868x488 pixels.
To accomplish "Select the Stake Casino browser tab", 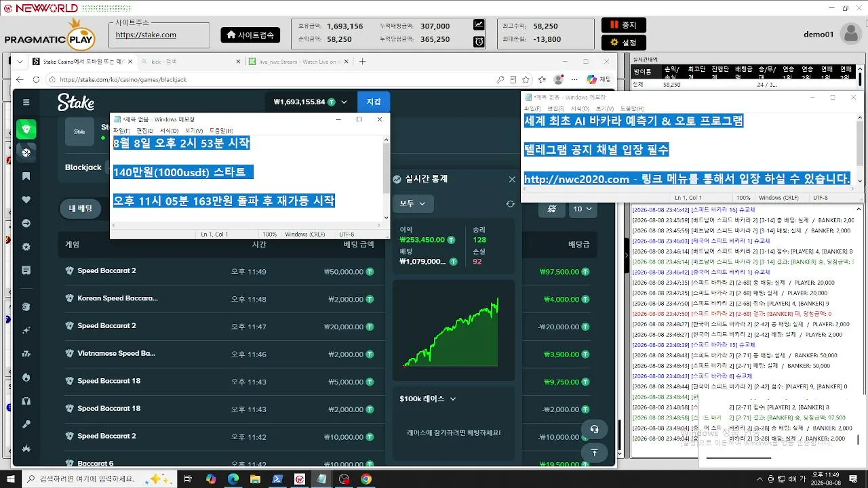I will (81, 61).
